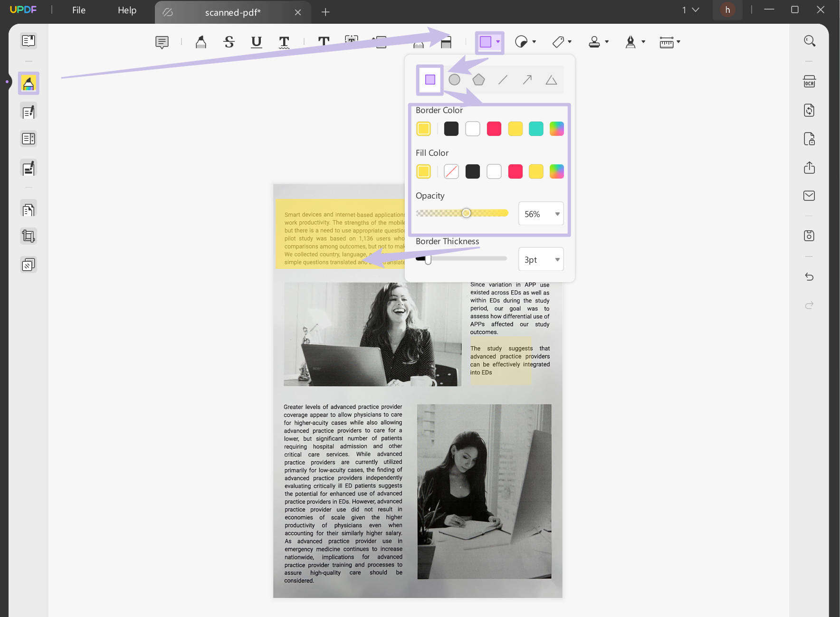Select the underline text tool
The image size is (840, 617).
[257, 42]
